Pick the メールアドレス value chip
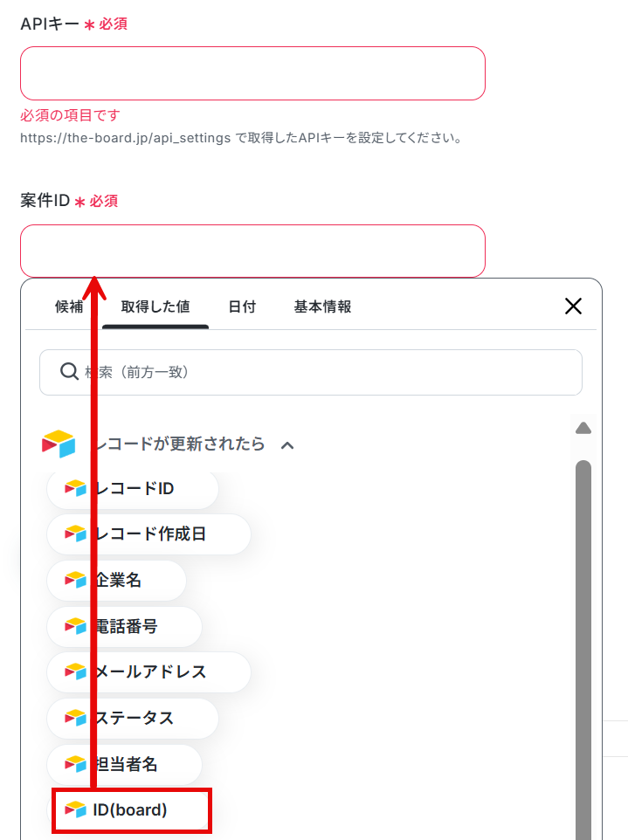This screenshot has height=840, width=628. coord(149,671)
